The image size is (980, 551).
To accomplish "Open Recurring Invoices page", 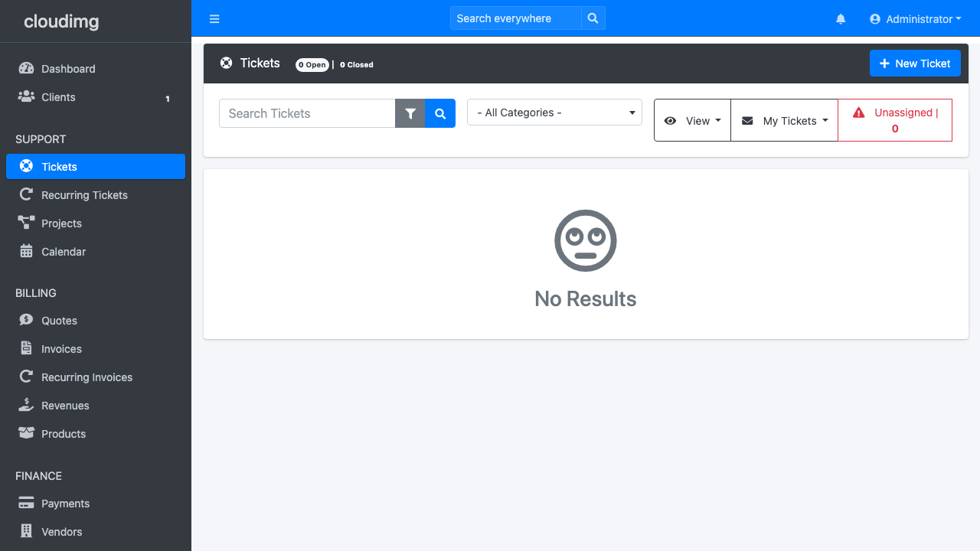I will [96, 377].
